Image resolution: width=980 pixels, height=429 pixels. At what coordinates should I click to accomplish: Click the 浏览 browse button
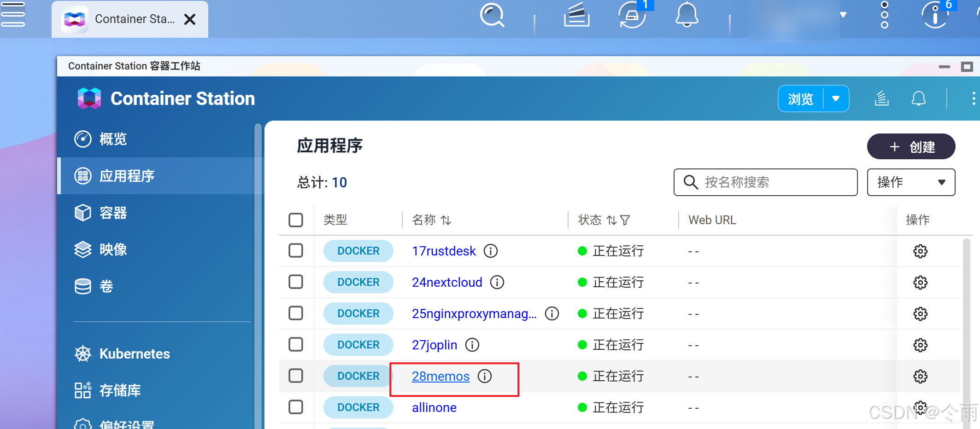click(x=800, y=99)
